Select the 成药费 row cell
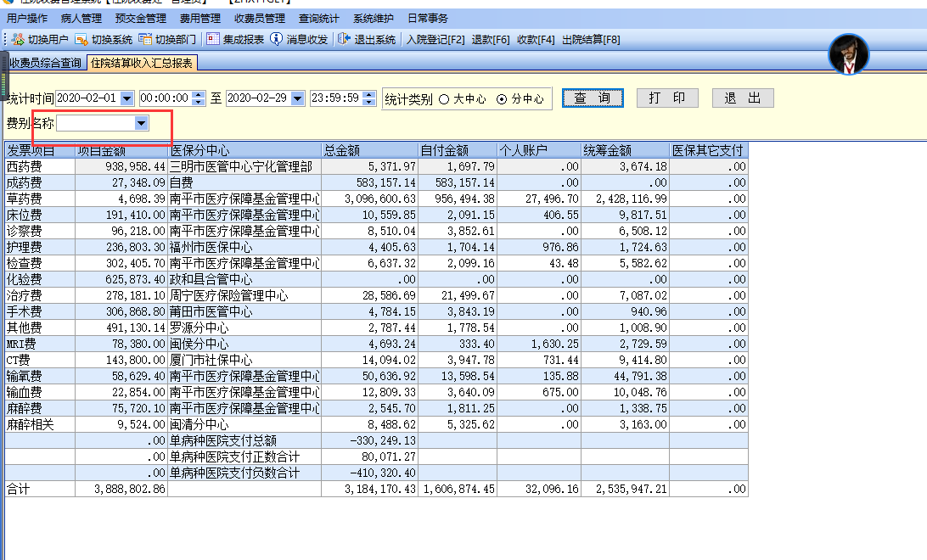 (x=40, y=182)
